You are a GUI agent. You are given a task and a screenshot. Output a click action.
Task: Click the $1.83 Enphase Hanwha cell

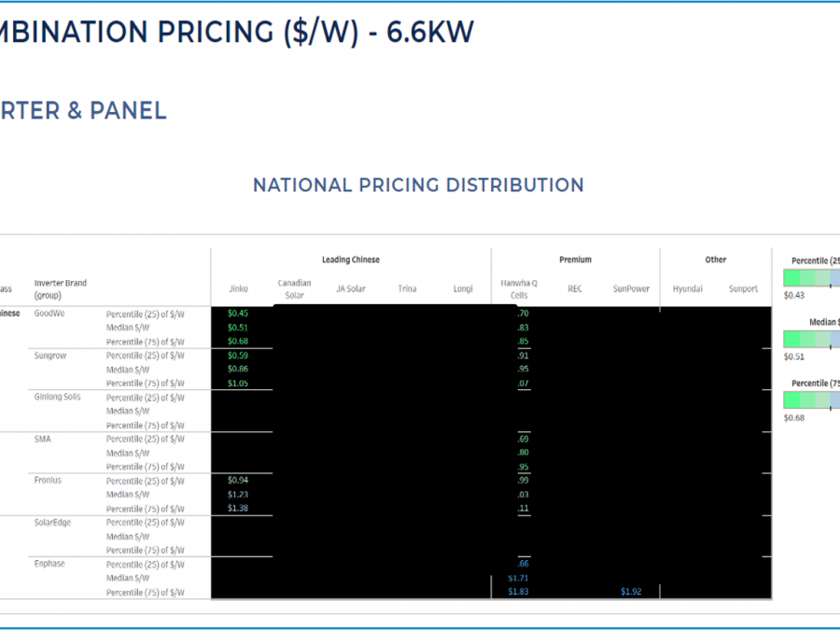[x=518, y=592]
